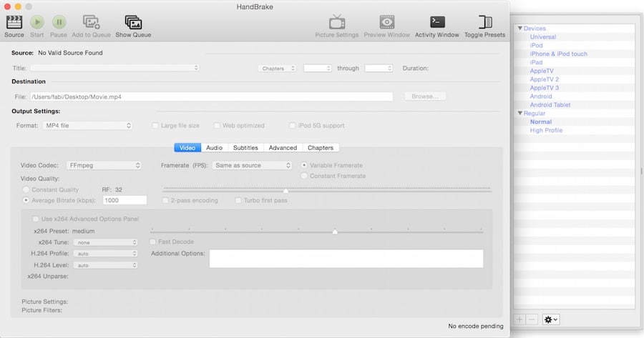Switch to the Video tab
The image size is (644, 338).
(187, 148)
